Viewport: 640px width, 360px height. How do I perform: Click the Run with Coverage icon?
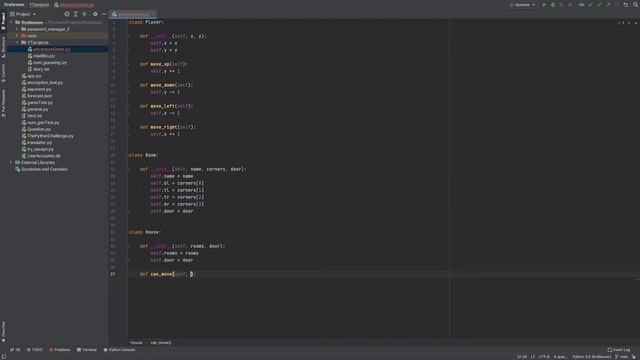561,5
